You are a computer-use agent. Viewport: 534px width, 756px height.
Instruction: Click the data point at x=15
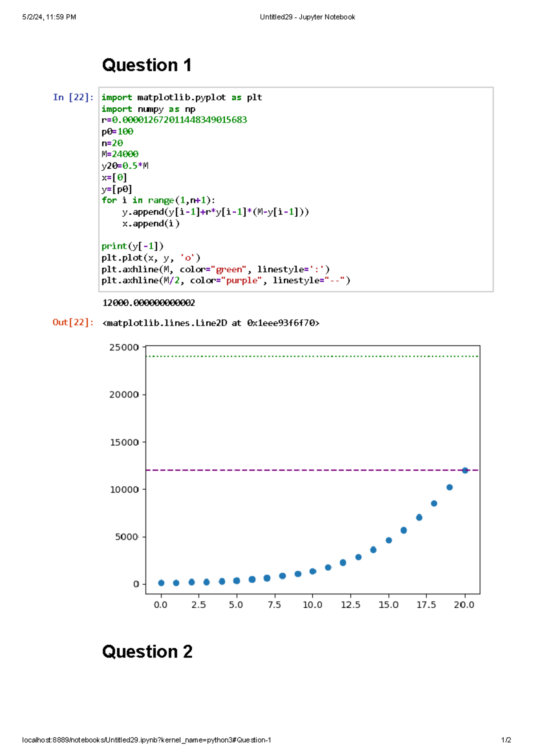(x=389, y=541)
